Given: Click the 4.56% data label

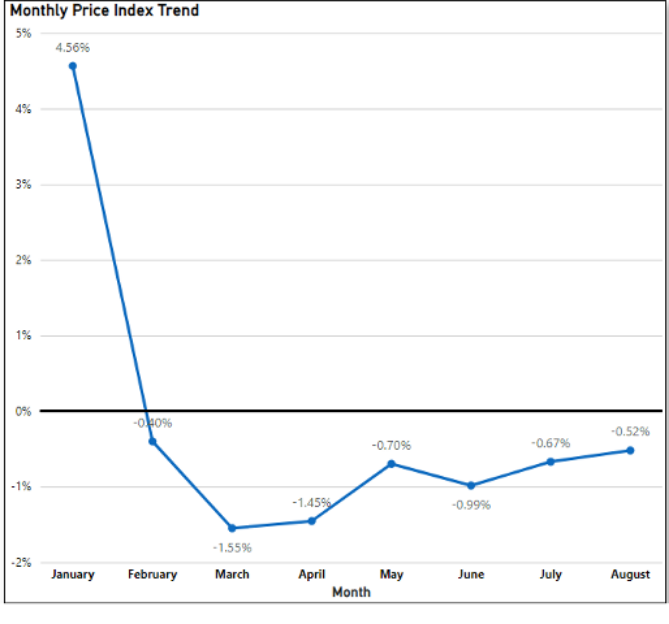Looking at the screenshot, I should [72, 47].
